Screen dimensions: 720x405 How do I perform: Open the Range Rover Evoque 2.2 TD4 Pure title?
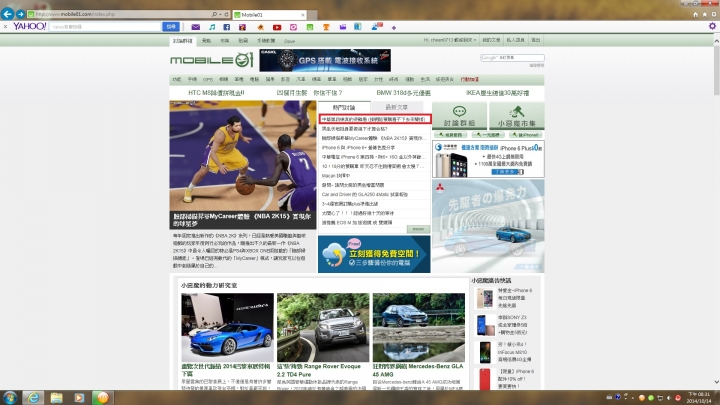(x=319, y=371)
